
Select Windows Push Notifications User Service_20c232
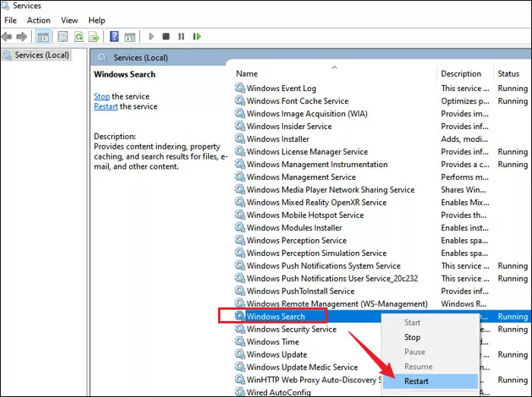point(332,278)
